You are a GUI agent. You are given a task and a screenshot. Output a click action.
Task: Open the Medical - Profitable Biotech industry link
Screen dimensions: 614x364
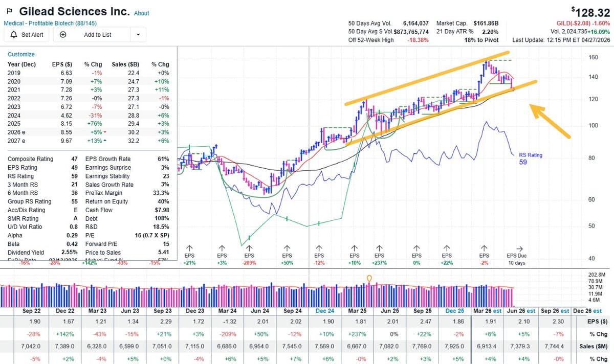coord(50,23)
